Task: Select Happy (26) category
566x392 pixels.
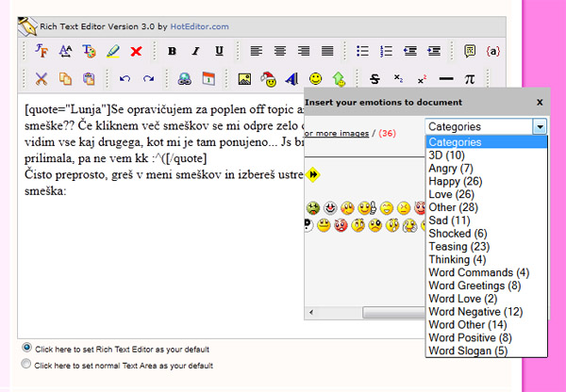Action: 454,181
